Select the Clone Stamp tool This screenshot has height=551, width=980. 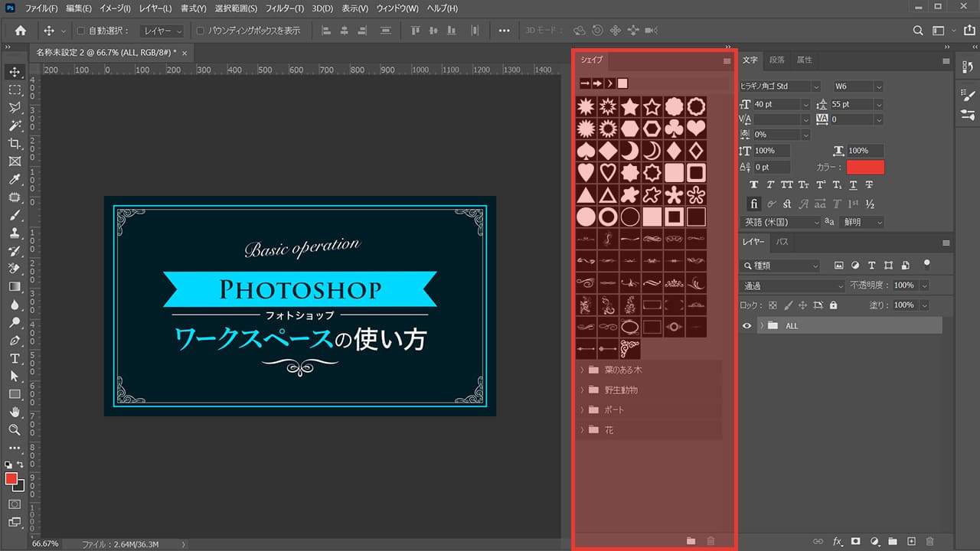click(x=15, y=233)
